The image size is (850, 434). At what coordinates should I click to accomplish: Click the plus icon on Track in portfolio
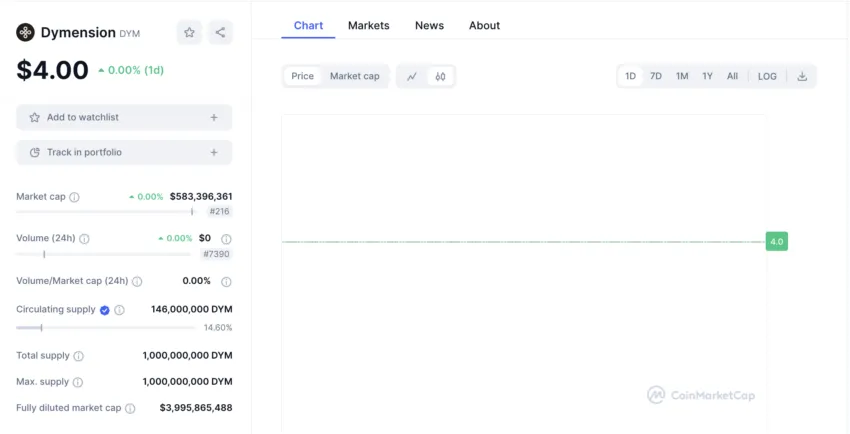tap(214, 153)
